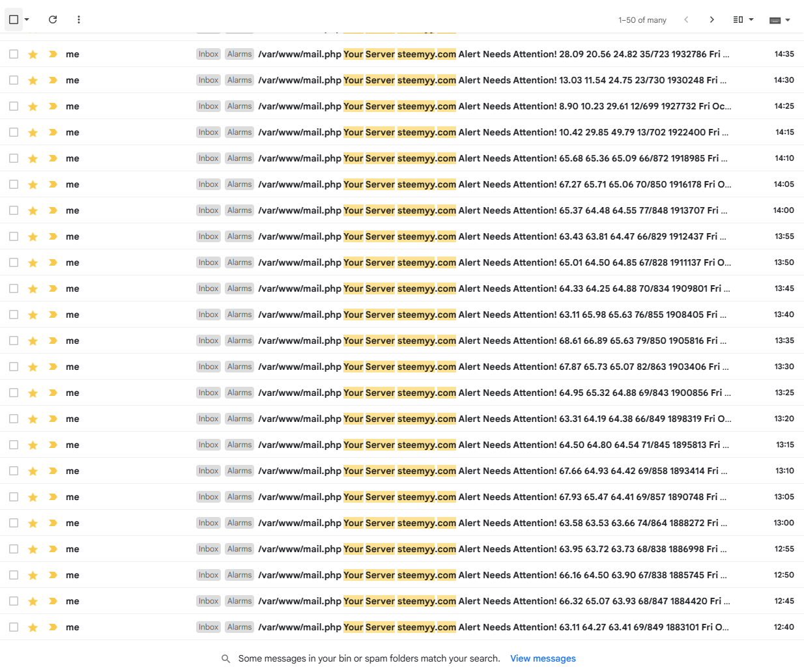This screenshot has height=672, width=804.
Task: Toggle importance marker on 13:40 email
Action: pos(53,315)
